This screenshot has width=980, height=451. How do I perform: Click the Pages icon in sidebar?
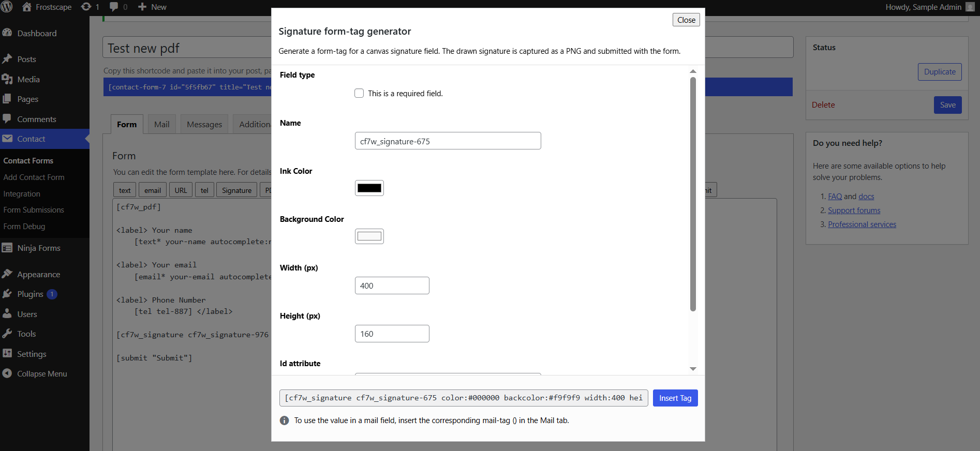7,99
